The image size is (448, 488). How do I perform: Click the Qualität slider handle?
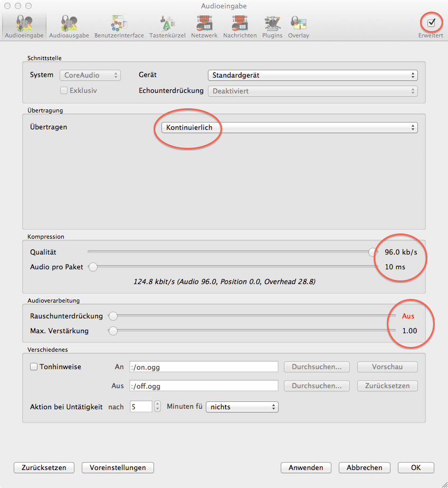(x=373, y=252)
